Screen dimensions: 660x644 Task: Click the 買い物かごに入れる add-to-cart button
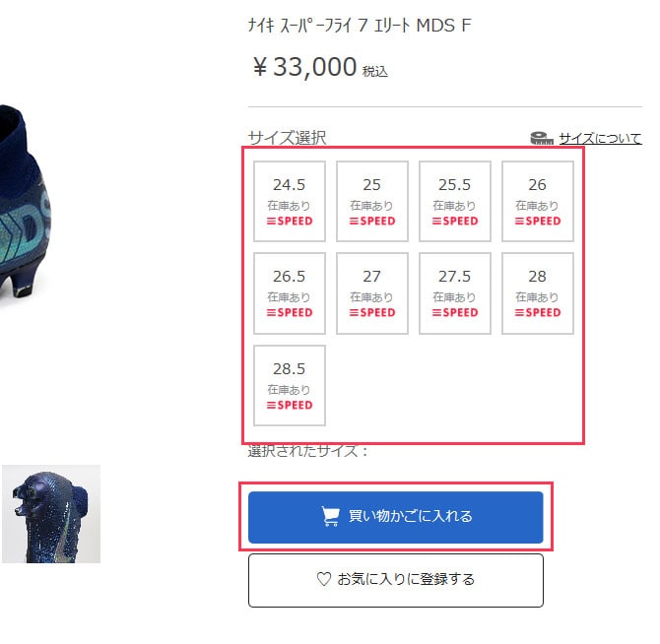click(x=396, y=517)
